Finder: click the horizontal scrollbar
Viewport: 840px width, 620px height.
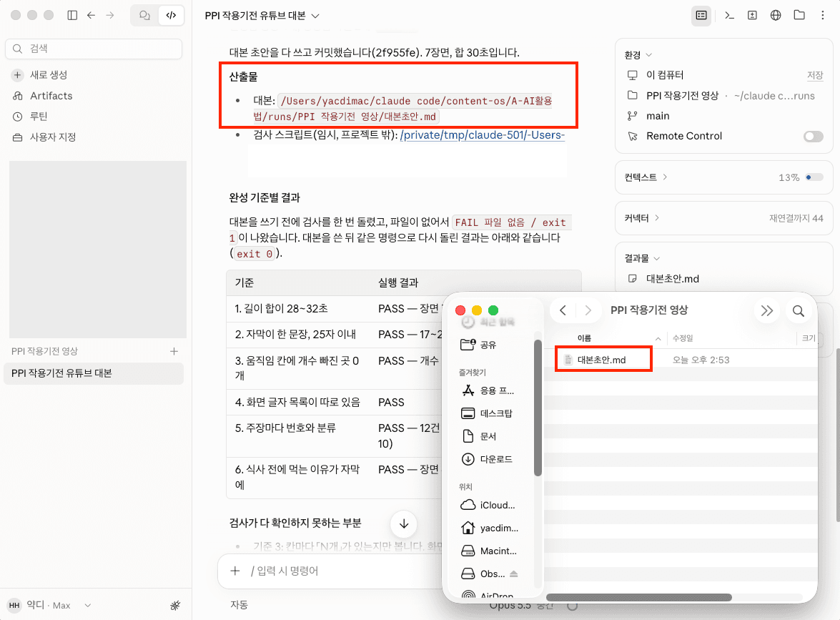(638, 597)
